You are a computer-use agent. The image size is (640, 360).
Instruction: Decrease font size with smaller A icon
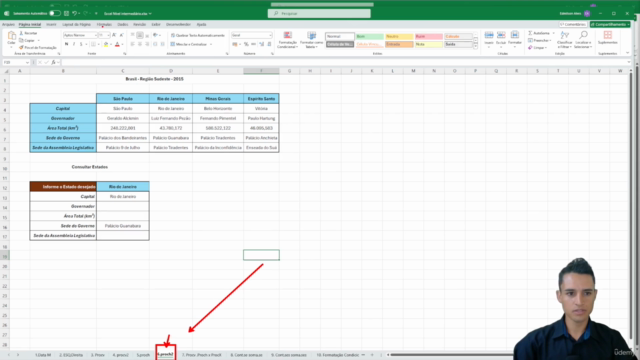(x=122, y=35)
